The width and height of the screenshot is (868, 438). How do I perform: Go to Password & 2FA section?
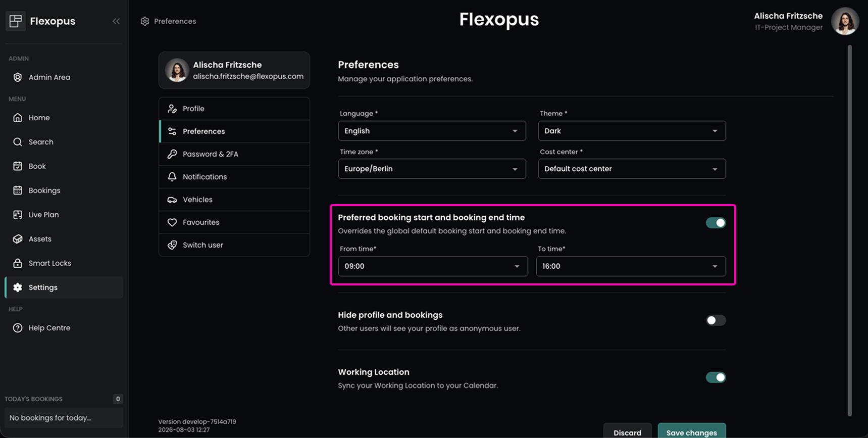[234, 154]
